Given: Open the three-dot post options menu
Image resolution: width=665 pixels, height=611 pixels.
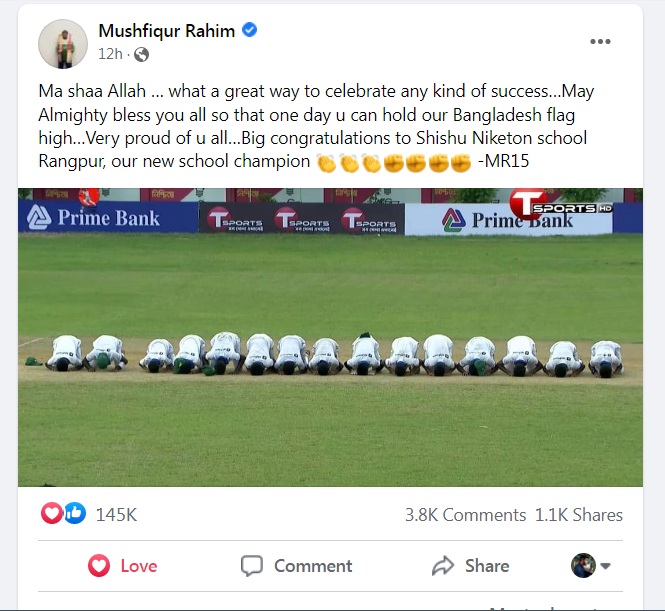Looking at the screenshot, I should coord(600,42).
